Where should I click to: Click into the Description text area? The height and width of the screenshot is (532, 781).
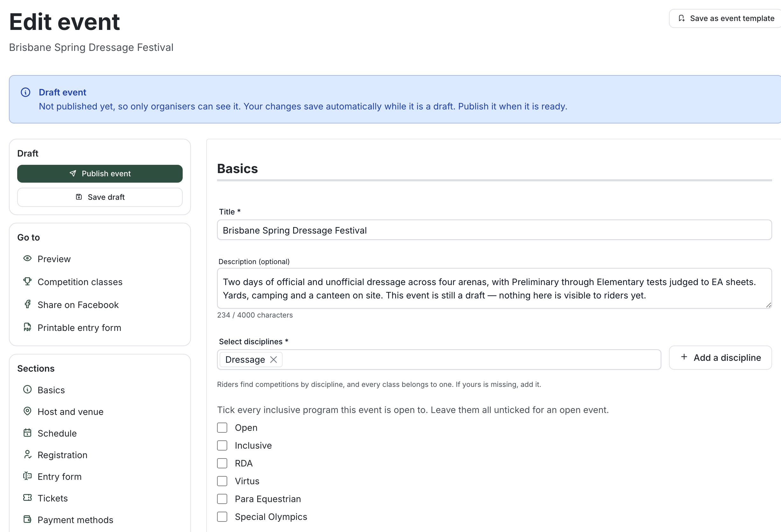[x=494, y=288]
